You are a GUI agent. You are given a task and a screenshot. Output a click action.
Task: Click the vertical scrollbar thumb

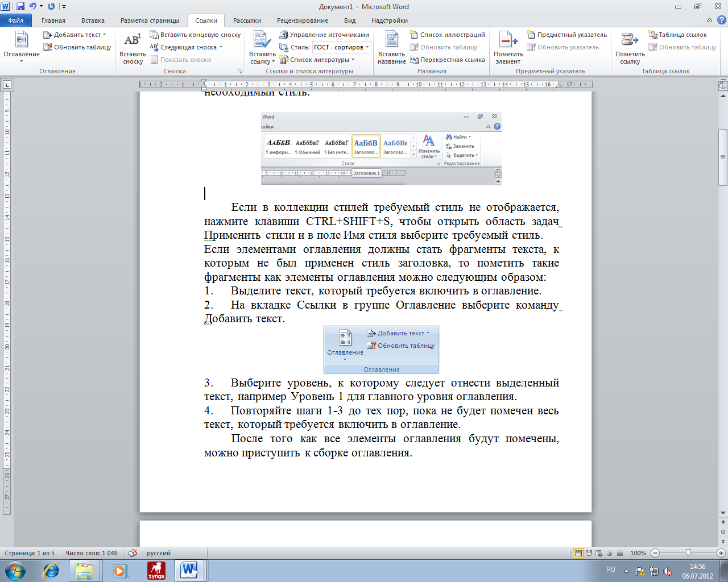(x=723, y=157)
